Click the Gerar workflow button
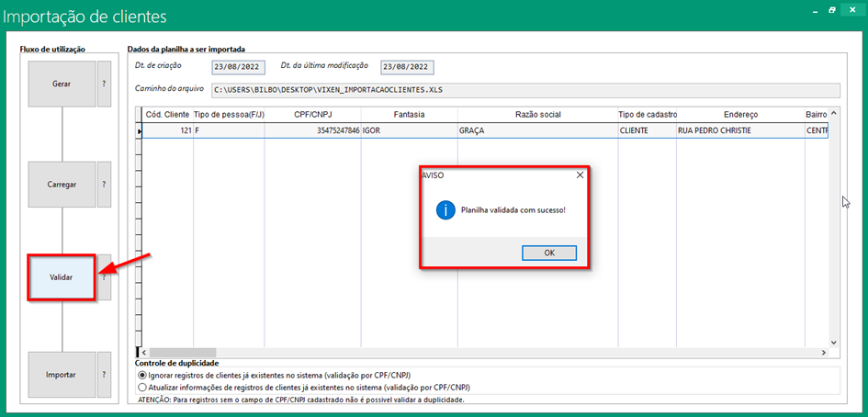Image resolution: width=868 pixels, height=417 pixels. tap(62, 84)
